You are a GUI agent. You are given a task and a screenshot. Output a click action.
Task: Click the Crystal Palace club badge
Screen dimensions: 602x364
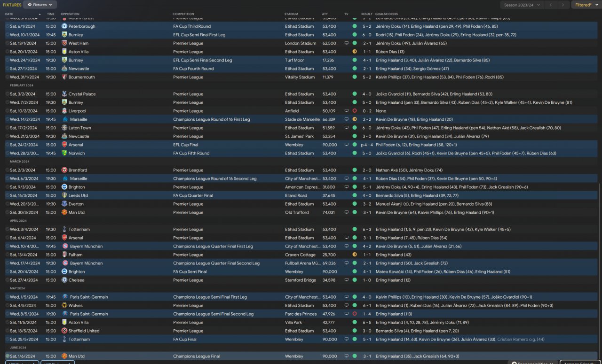pyautogui.click(x=64, y=94)
